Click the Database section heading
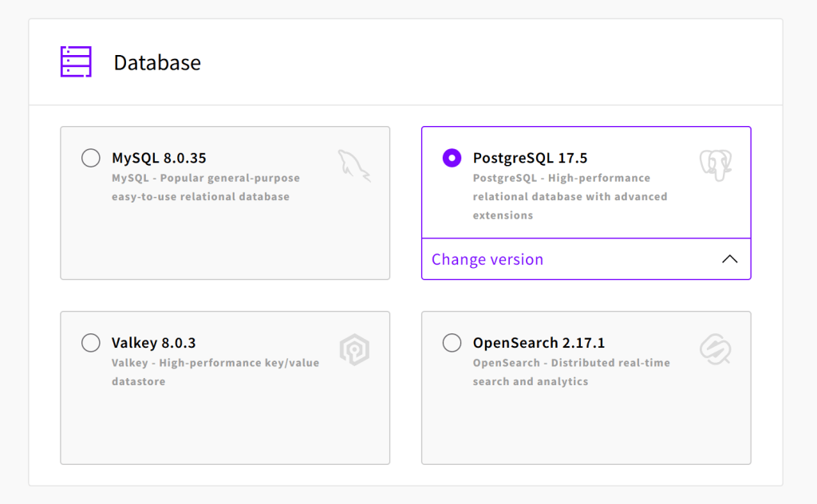The width and height of the screenshot is (817, 504). point(157,62)
